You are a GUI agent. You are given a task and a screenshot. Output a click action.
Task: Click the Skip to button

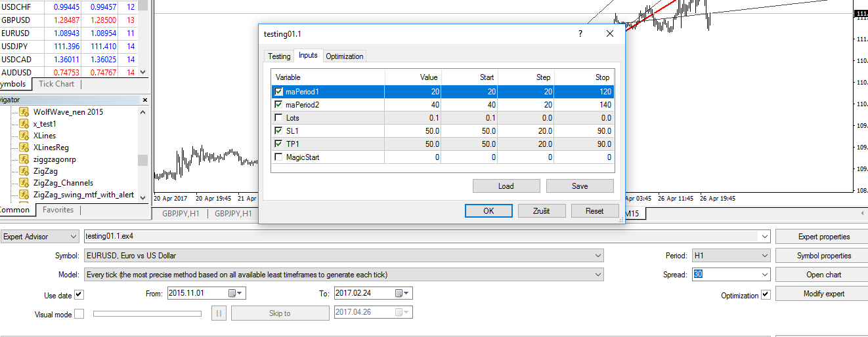click(x=280, y=313)
